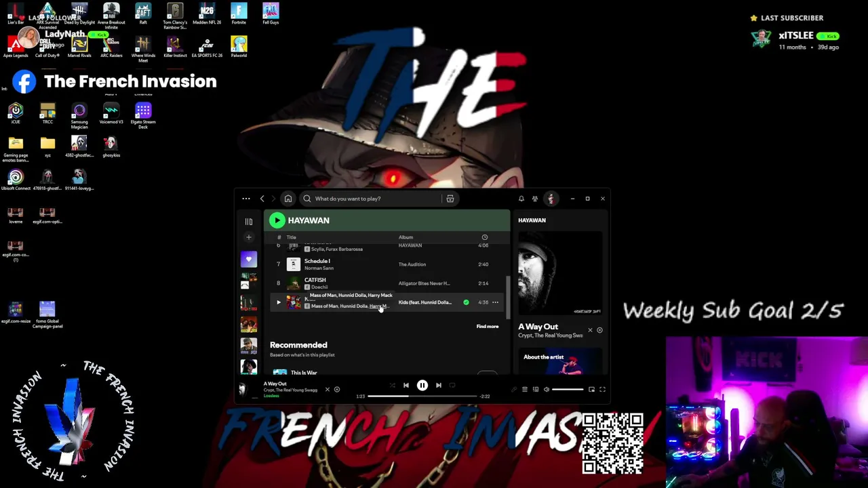Select the Voicemod V3 desktop shortcut
The width and height of the screenshot is (868, 488).
[111, 113]
